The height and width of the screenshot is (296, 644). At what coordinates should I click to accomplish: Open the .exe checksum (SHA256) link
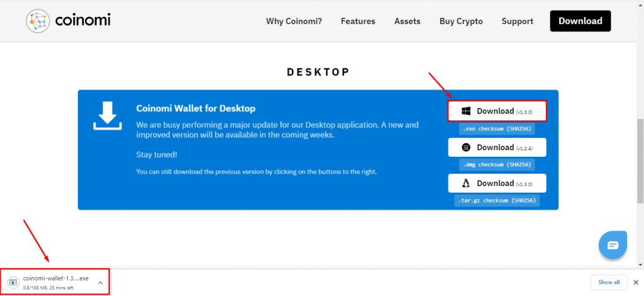pyautogui.click(x=497, y=128)
